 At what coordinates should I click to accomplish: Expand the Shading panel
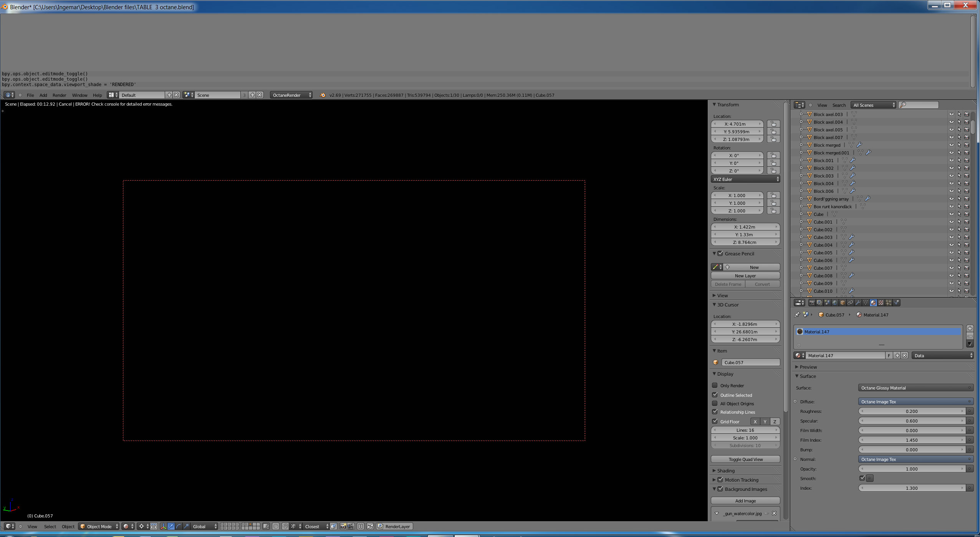click(725, 471)
